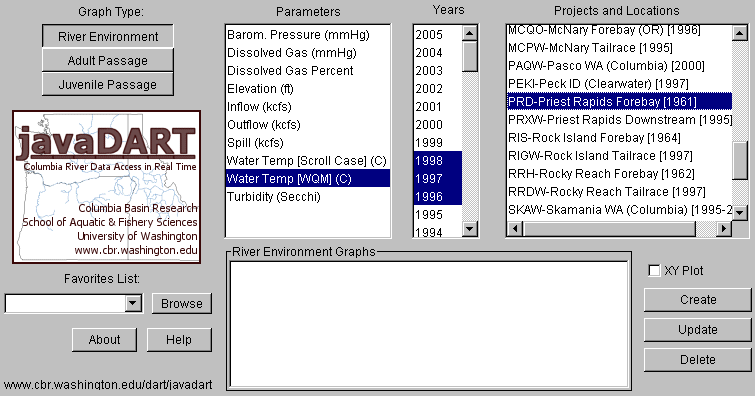Select year 2000
The height and width of the screenshot is (396, 755).
[x=438, y=125]
